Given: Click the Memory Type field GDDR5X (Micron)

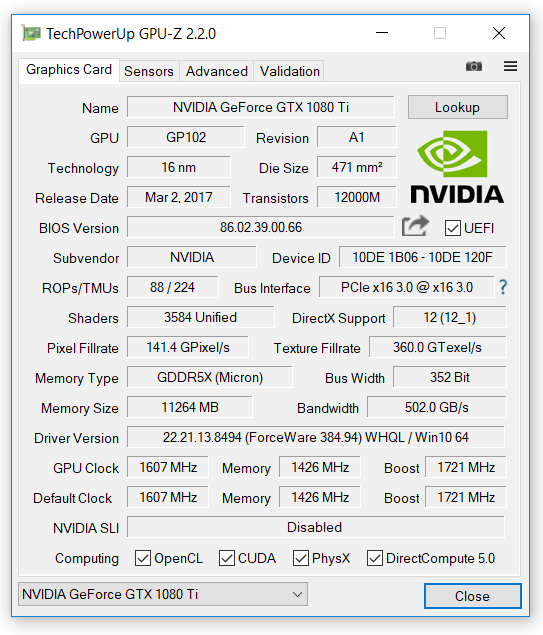Looking at the screenshot, I should pos(210,377).
